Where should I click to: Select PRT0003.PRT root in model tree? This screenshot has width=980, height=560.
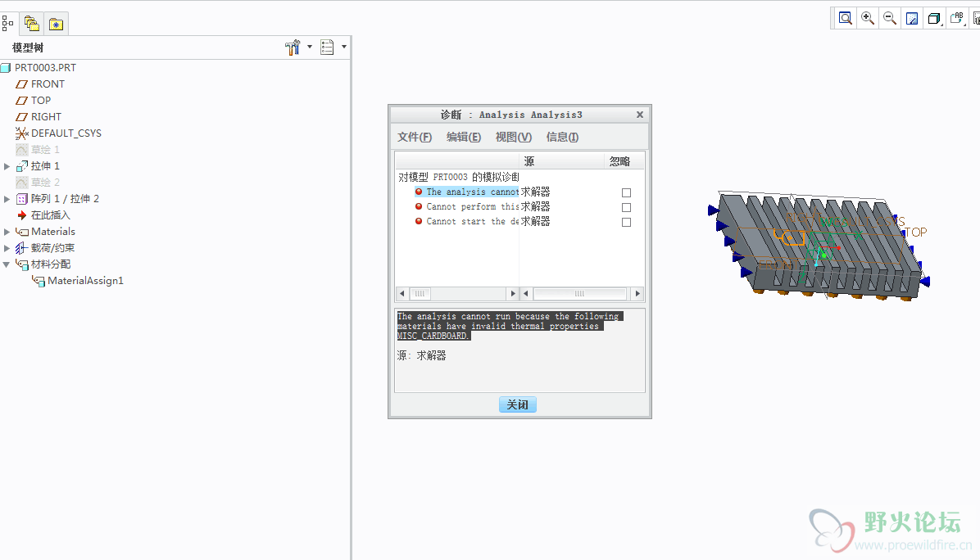(45, 67)
